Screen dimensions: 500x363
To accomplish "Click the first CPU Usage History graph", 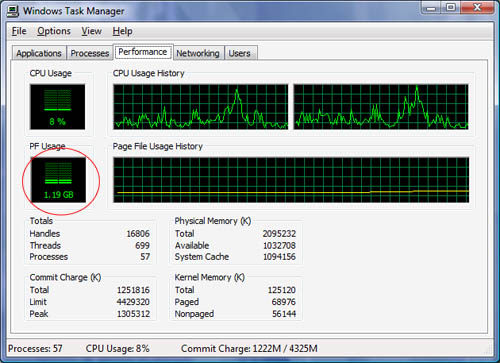I will (201, 107).
